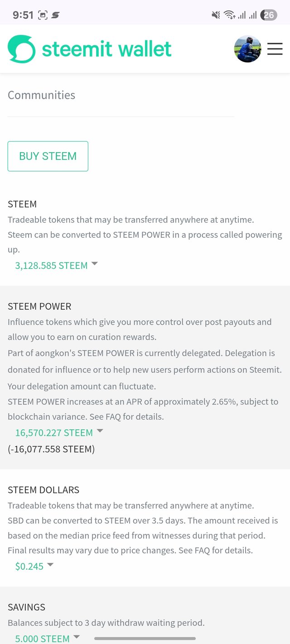Screen dimensions: 290x644
Task: Click the STEEM DOLLARS section heading
Action: click(43, 490)
